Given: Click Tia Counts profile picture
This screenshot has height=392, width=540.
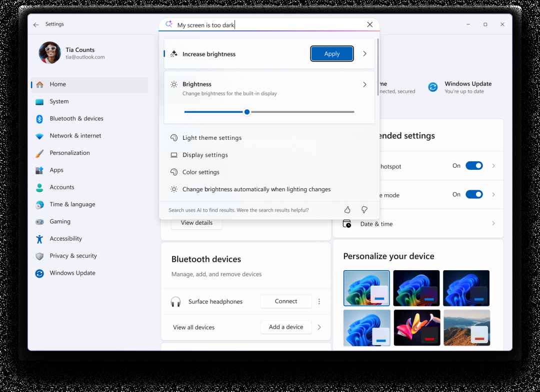Looking at the screenshot, I should 50,53.
